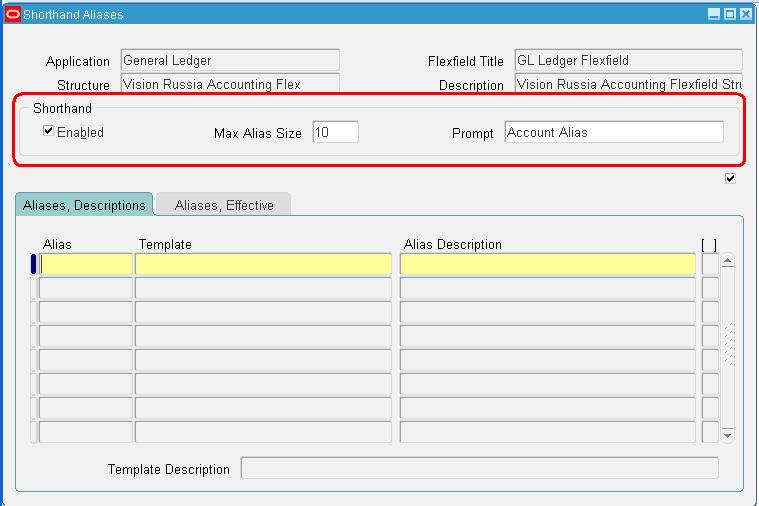759x506 pixels.
Task: Click the first row Alias Description field
Action: (548, 264)
